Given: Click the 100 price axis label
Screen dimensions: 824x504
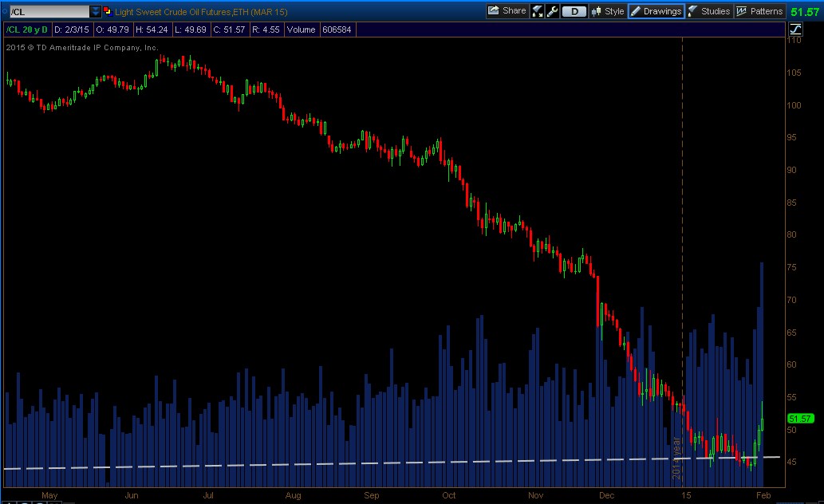Looking at the screenshot, I should [x=794, y=105].
